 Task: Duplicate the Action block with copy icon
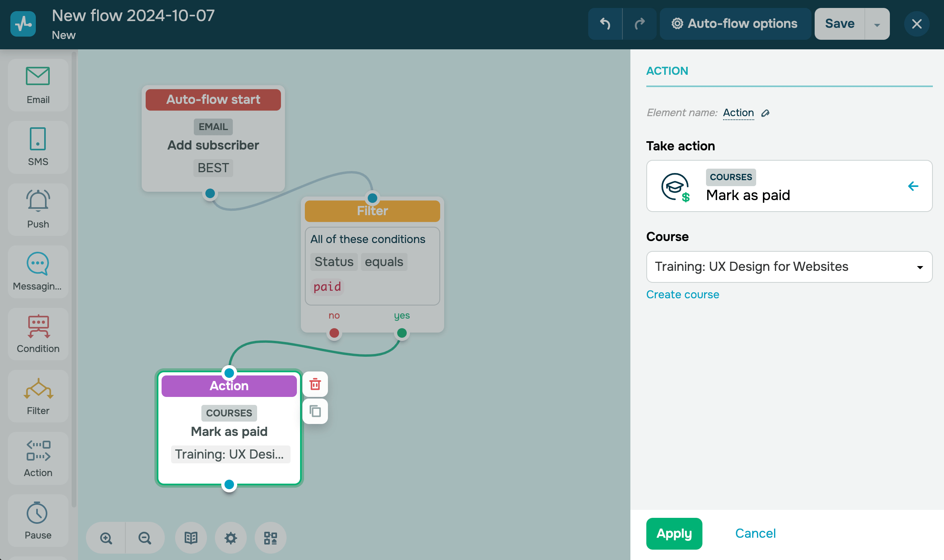click(x=315, y=411)
